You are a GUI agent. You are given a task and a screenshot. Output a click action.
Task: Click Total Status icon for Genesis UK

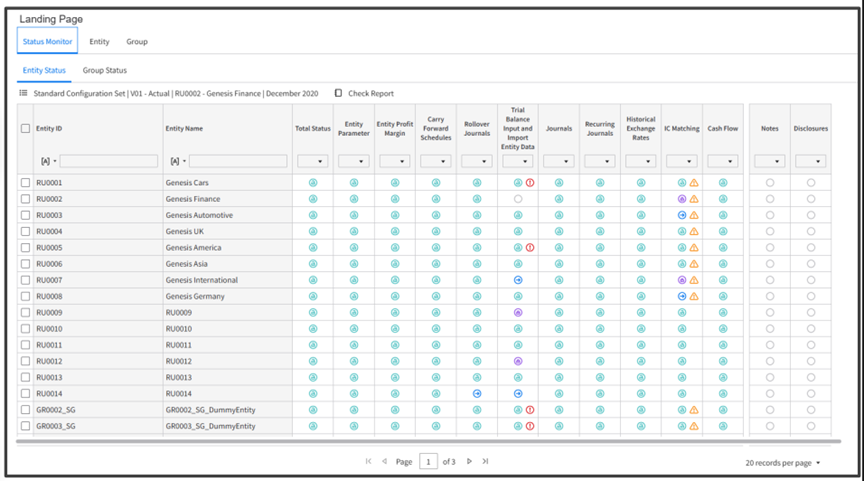(313, 231)
